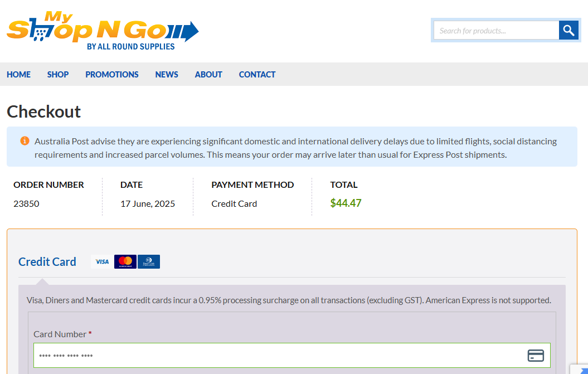588x374 pixels.
Task: Click the My Shop N Go logo
Action: [103, 31]
